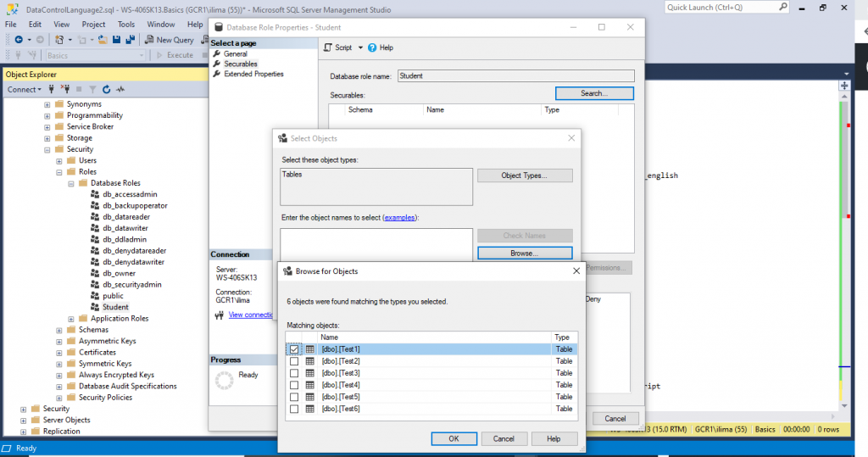The image size is (868, 457).
Task: Click the Open File folder icon
Action: tap(103, 39)
